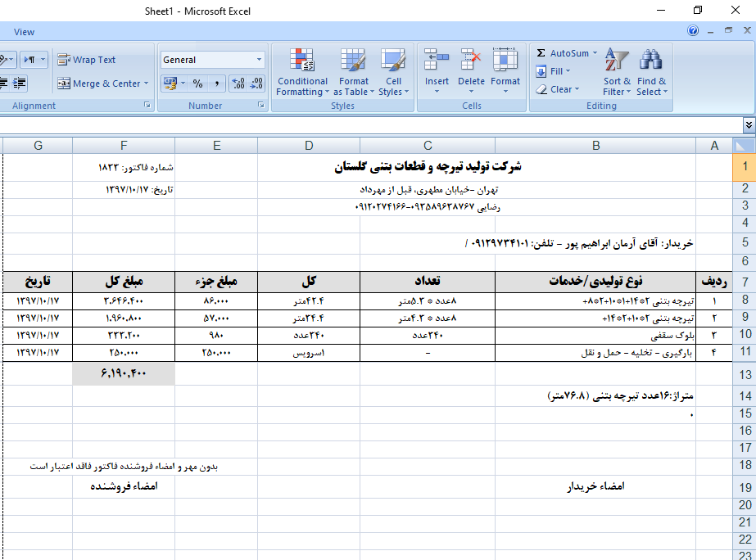Apply Accounting Number Format
This screenshot has width=756, height=560.
coord(170,84)
